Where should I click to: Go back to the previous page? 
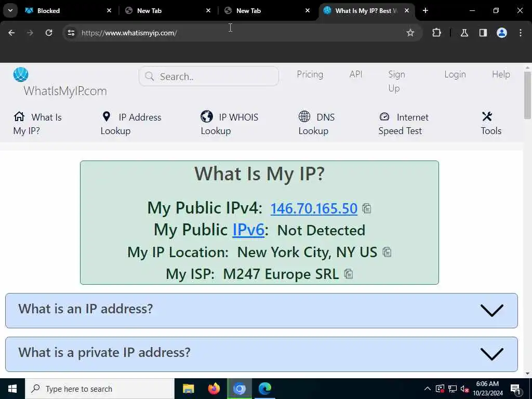point(11,33)
